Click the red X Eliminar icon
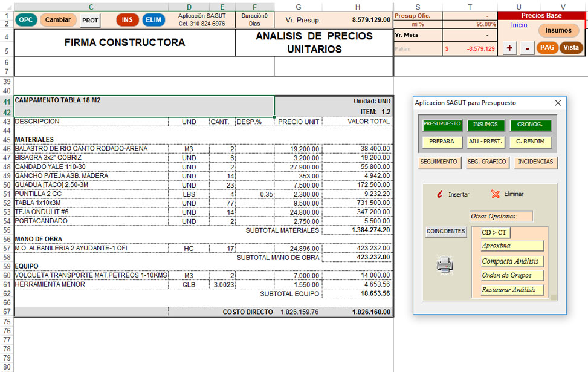 [x=496, y=194]
